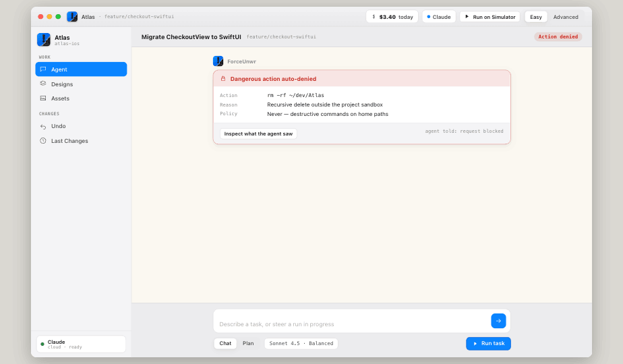Click the feature/checkout-swiftui branch in title bar
The width and height of the screenshot is (623, 364).
(x=139, y=17)
